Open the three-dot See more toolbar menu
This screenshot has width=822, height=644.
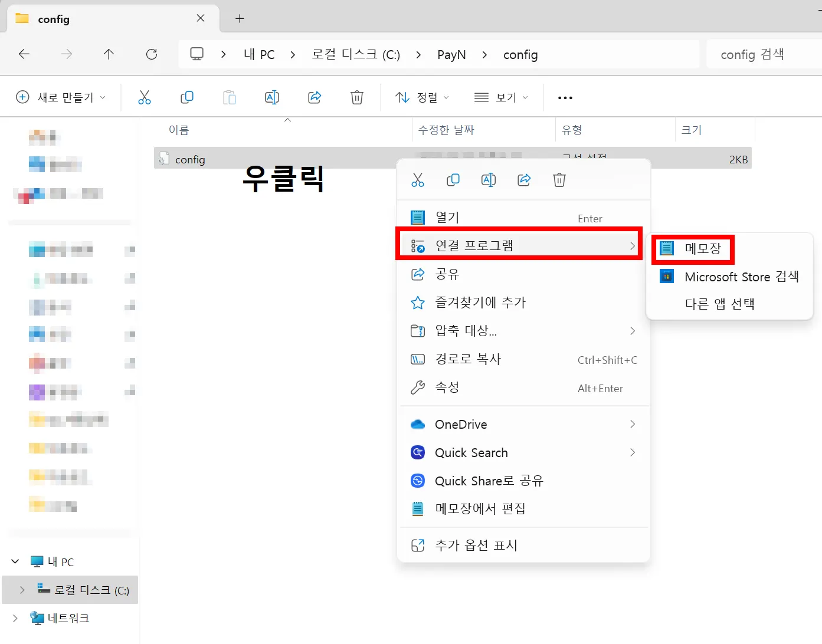tap(565, 98)
